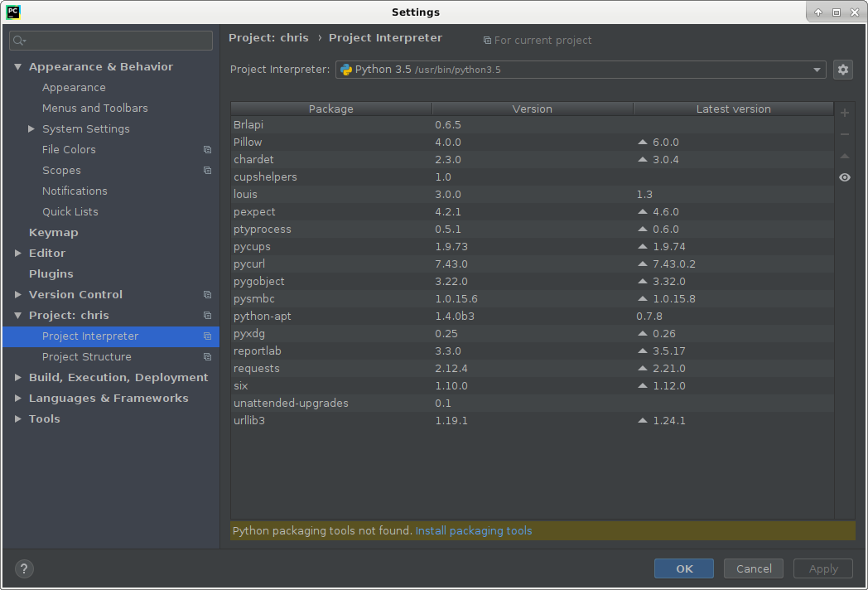Image resolution: width=868 pixels, height=590 pixels.
Task: Open the File Colors settings page
Action: pyautogui.click(x=69, y=150)
